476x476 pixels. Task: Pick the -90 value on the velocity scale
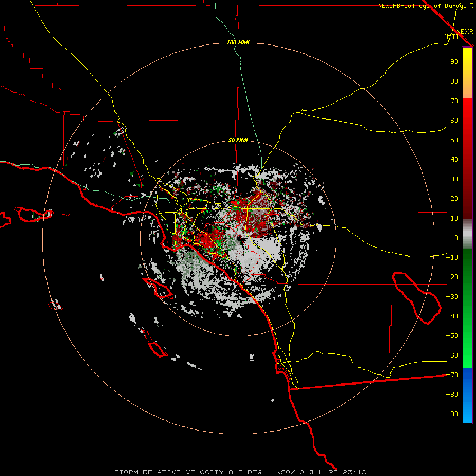[x=452, y=414]
